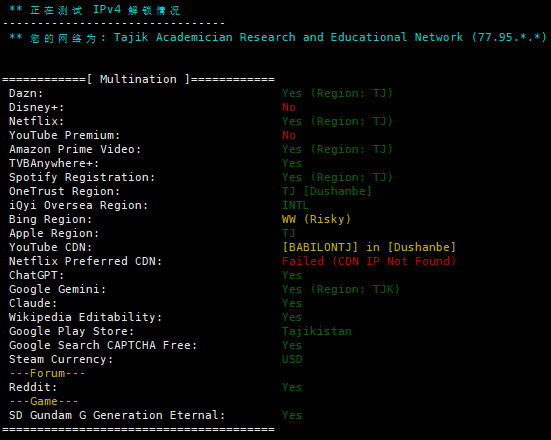Click the 'Steam Currency:' label

61,360
